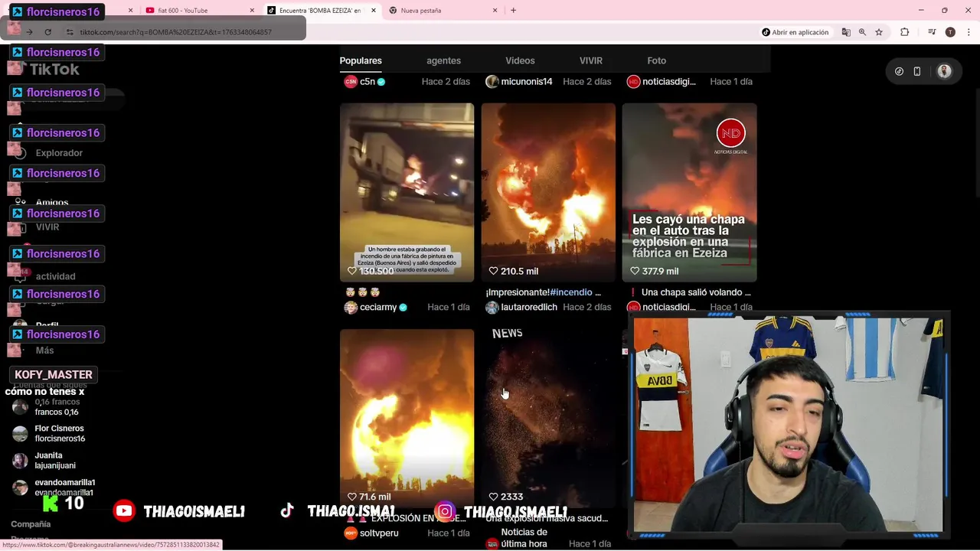Like the video with 210.5 mil likes
This screenshot has height=551, width=980.
coord(493,271)
